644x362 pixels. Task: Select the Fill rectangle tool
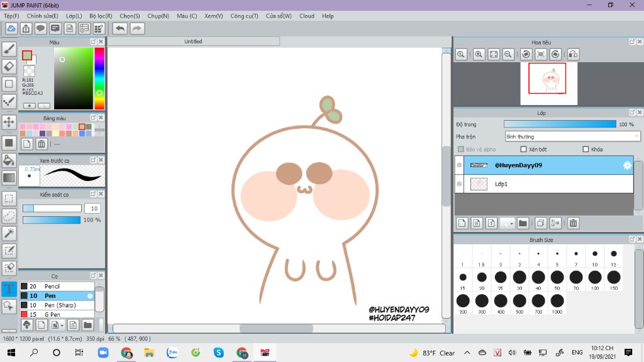tap(9, 143)
